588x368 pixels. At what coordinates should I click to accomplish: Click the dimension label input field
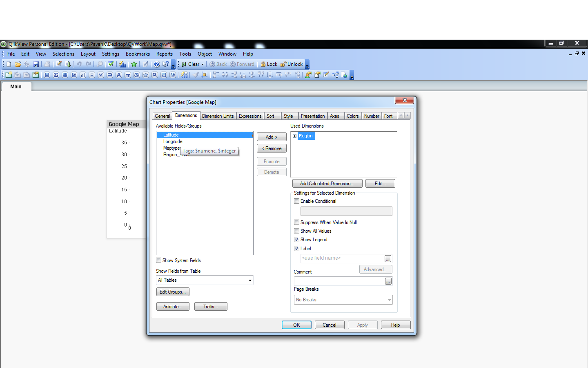[x=342, y=258]
